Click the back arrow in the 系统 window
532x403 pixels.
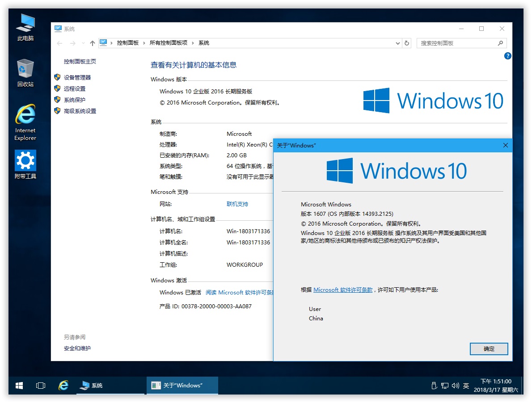[x=60, y=43]
